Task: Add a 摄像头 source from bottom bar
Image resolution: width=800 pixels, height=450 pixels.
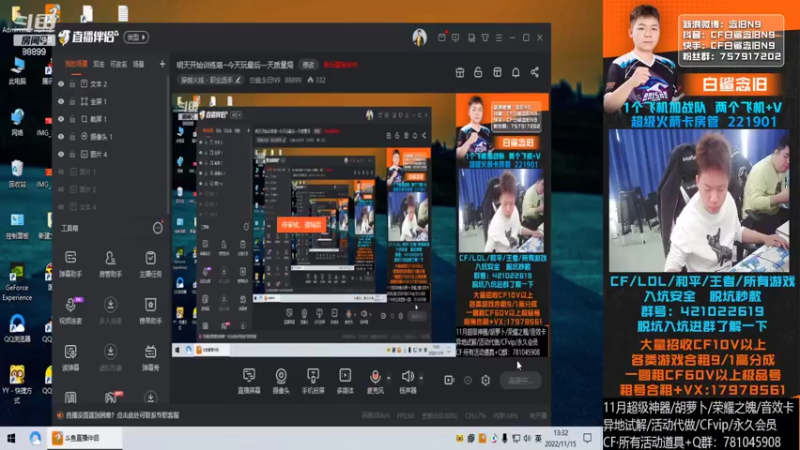Action: (x=281, y=381)
